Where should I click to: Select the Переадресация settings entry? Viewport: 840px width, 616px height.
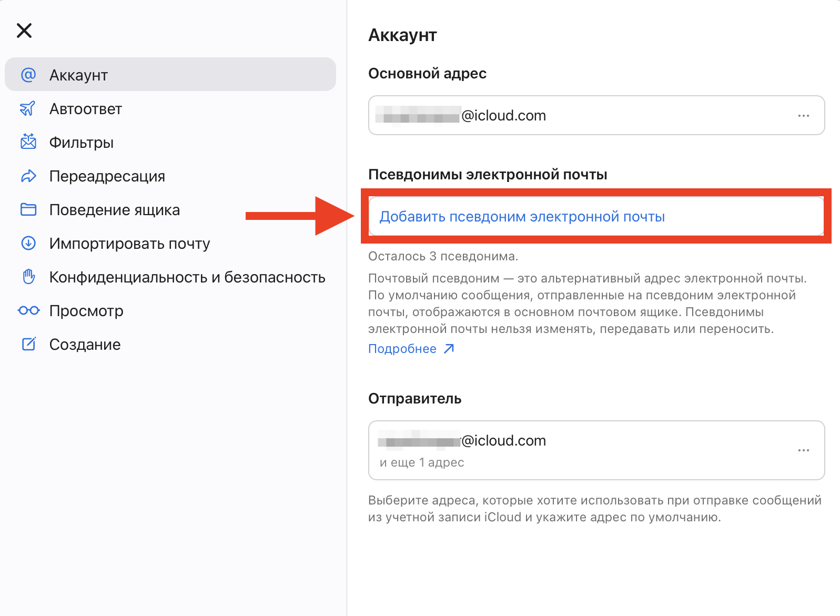click(107, 176)
